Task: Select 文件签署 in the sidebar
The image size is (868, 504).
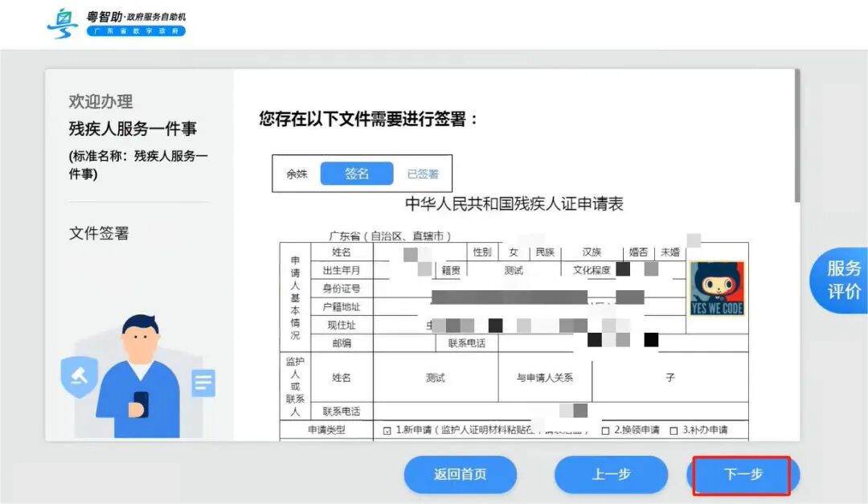Action: point(99,233)
